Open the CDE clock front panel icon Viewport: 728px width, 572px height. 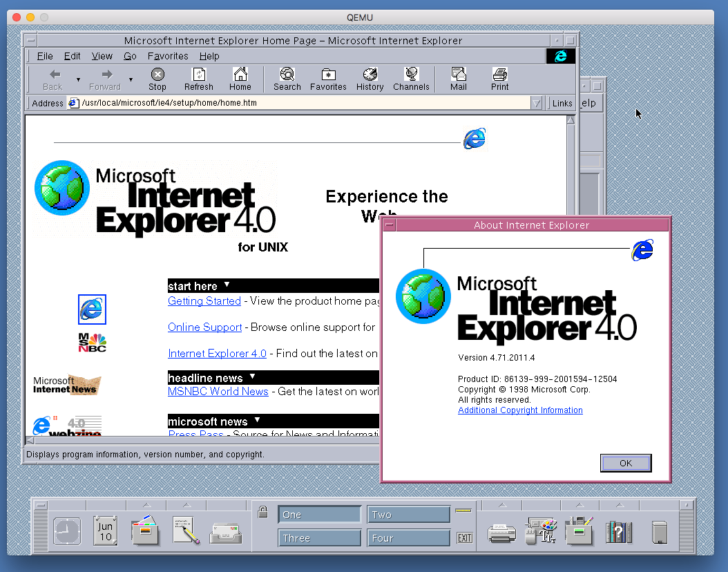[67, 531]
